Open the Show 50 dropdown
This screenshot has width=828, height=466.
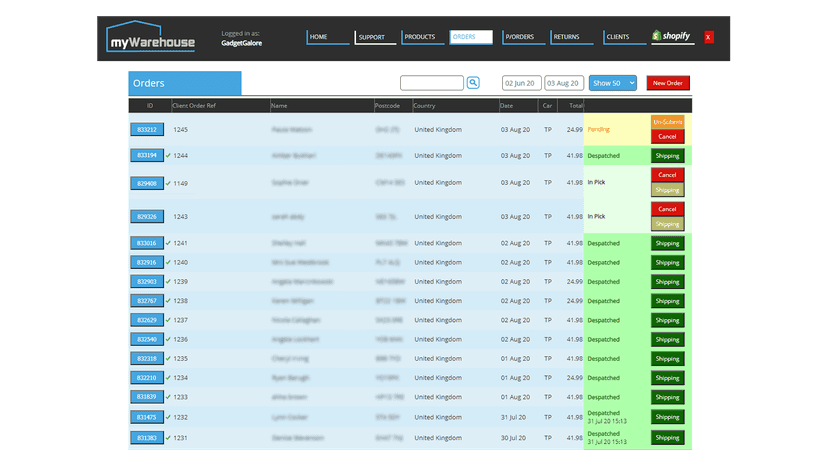(x=613, y=83)
